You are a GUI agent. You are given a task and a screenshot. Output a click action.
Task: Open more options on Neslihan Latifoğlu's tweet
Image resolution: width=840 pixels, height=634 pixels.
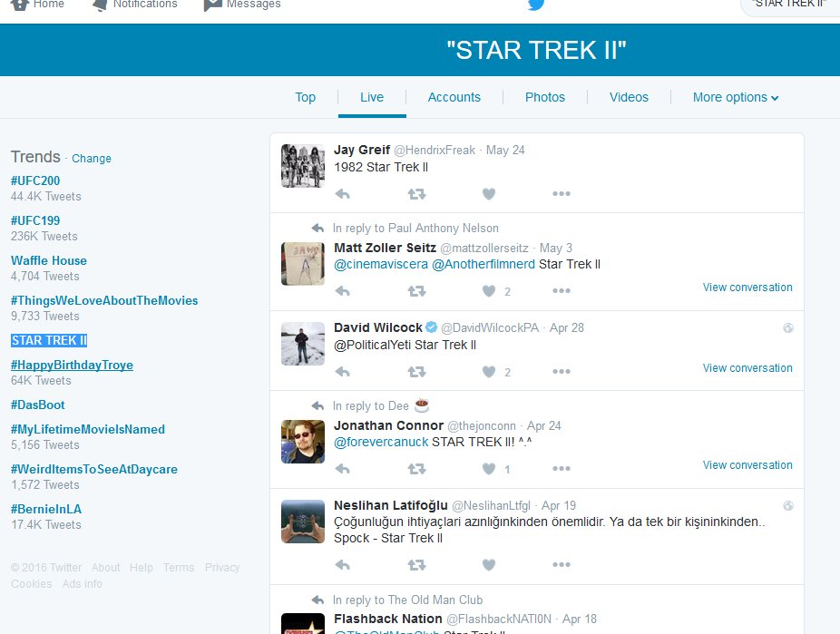pos(562,565)
